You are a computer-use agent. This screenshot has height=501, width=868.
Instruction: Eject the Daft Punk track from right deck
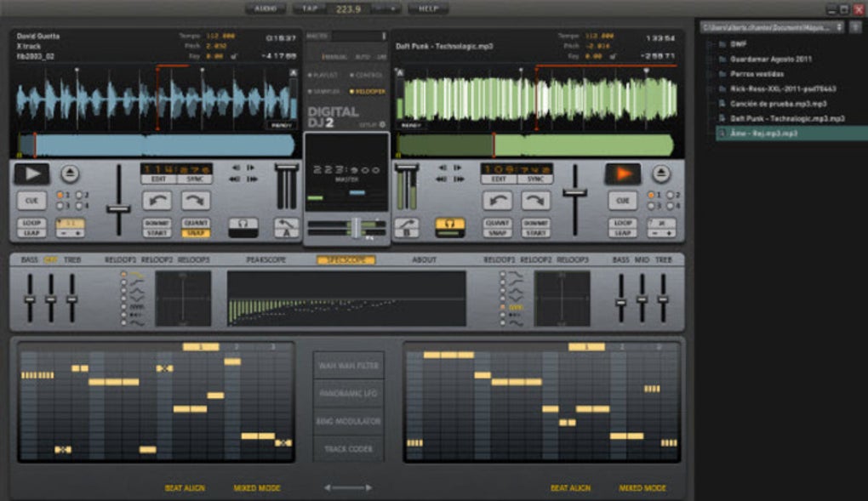(660, 174)
